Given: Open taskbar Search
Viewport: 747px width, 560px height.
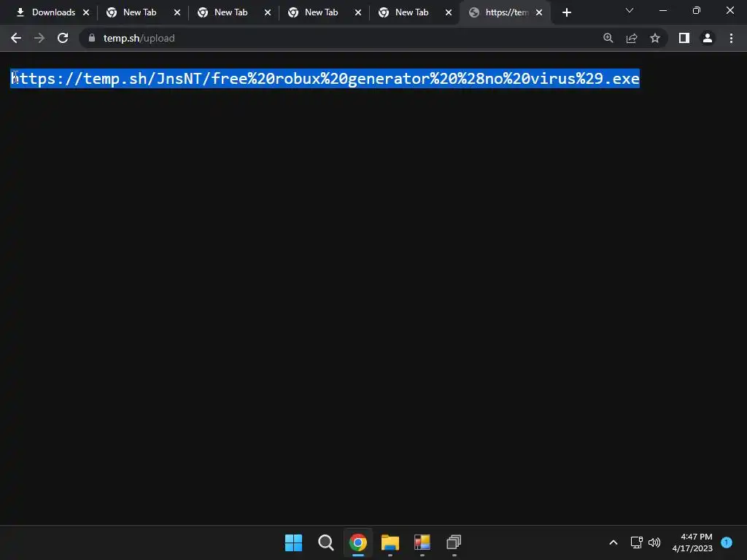Looking at the screenshot, I should click(326, 542).
